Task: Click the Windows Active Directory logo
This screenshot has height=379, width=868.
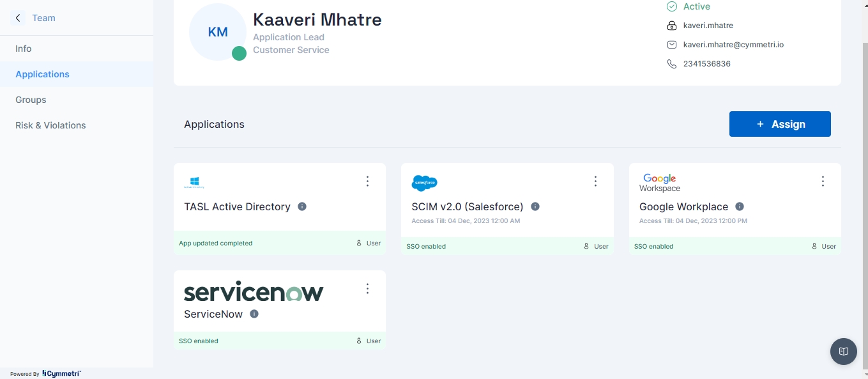Action: click(194, 183)
